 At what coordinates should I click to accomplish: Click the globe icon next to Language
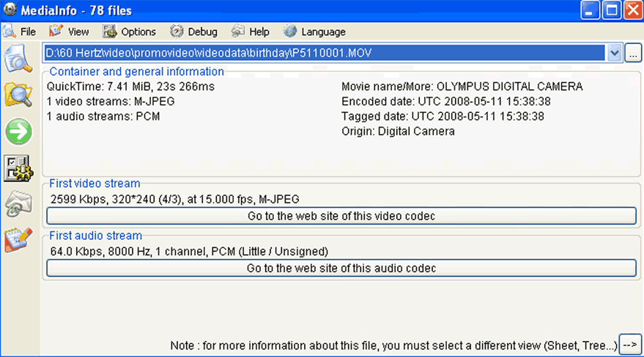[289, 32]
